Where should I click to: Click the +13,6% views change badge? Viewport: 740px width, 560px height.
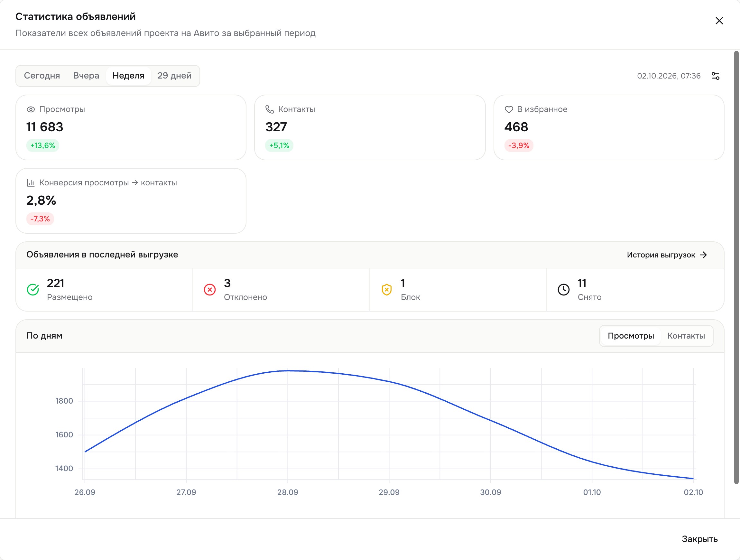43,145
